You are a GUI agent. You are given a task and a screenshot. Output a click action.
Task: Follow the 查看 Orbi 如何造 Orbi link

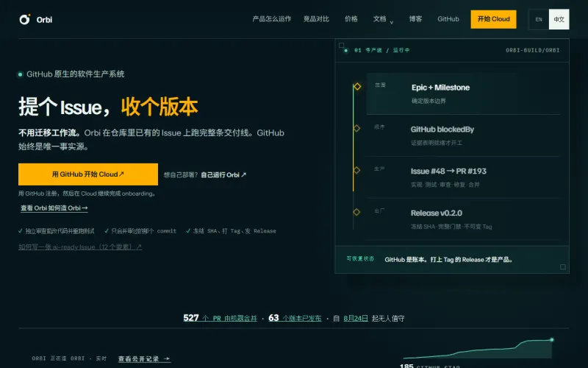click(54, 208)
